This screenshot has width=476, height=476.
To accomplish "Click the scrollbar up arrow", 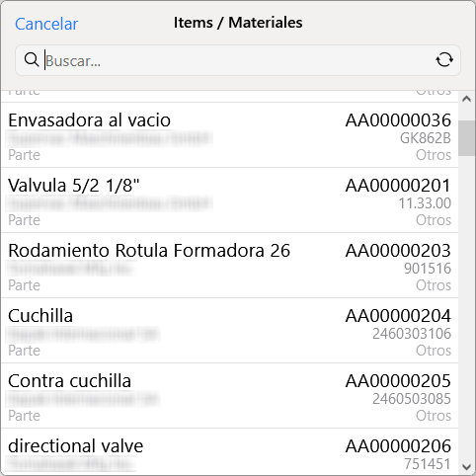I will tap(466, 99).
